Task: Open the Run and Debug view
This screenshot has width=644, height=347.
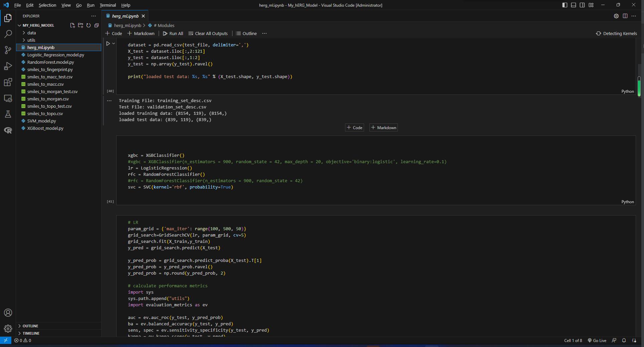Action: (x=8, y=66)
